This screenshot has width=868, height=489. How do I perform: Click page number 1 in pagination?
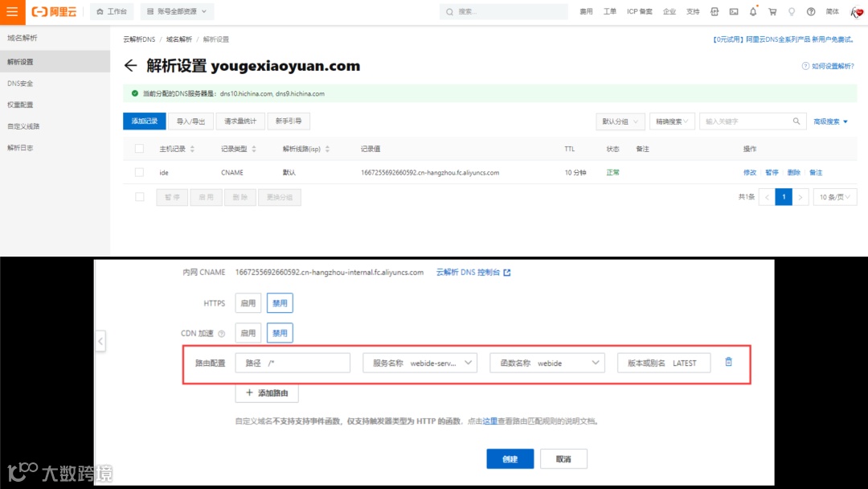tap(784, 196)
